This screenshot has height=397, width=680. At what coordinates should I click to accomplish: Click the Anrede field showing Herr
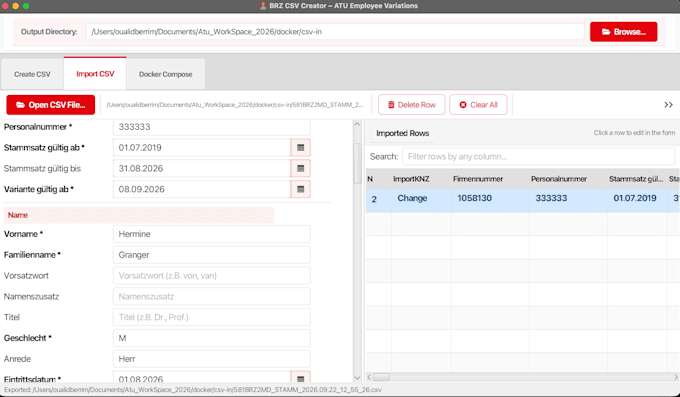212,359
